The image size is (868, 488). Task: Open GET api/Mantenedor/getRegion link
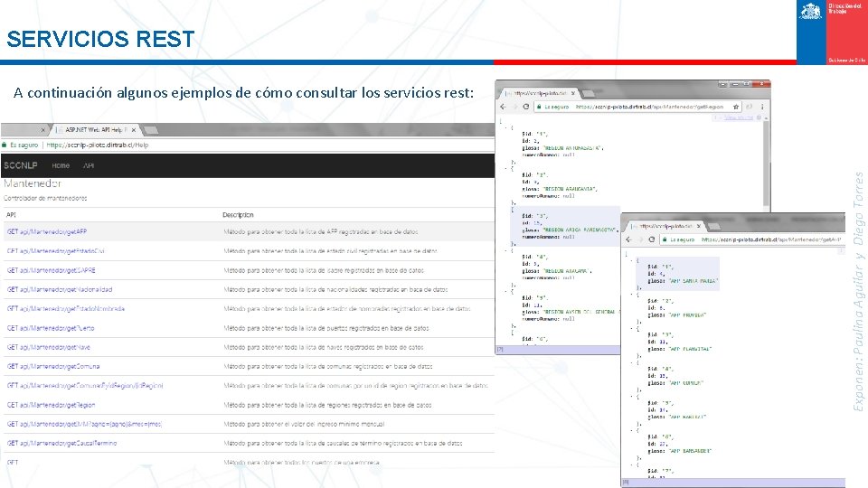[51, 405]
